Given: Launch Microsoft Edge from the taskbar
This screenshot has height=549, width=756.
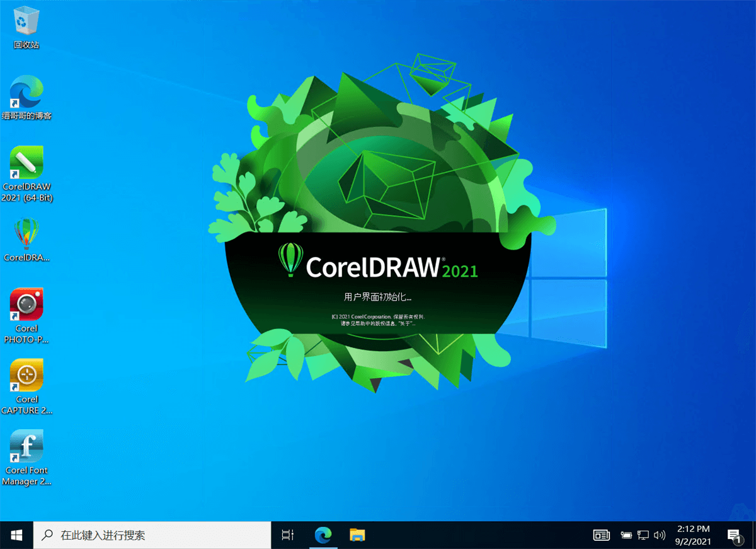Looking at the screenshot, I should coord(323,535).
